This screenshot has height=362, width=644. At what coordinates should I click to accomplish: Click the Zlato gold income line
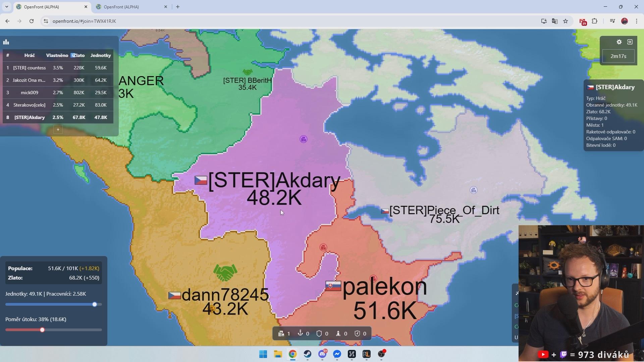click(x=54, y=278)
